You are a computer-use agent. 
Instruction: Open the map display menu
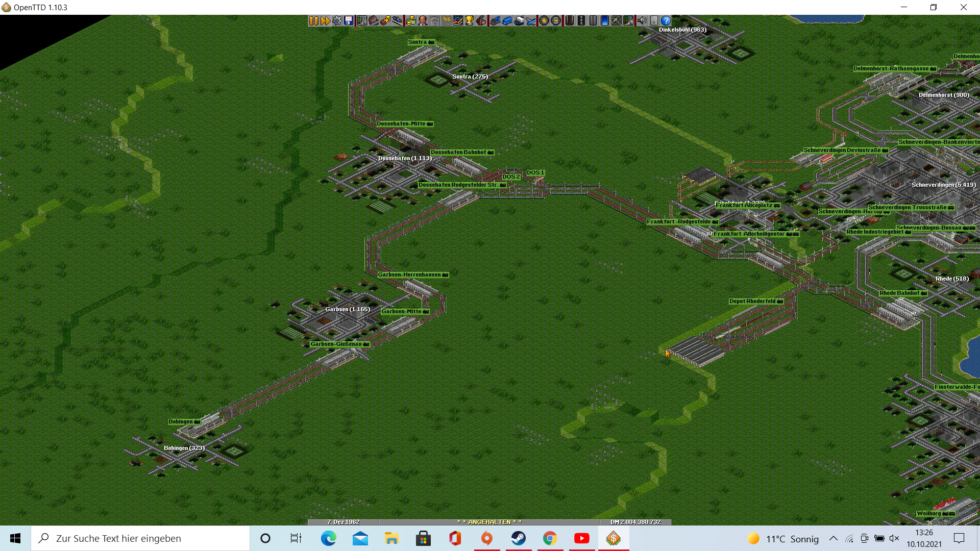362,21
